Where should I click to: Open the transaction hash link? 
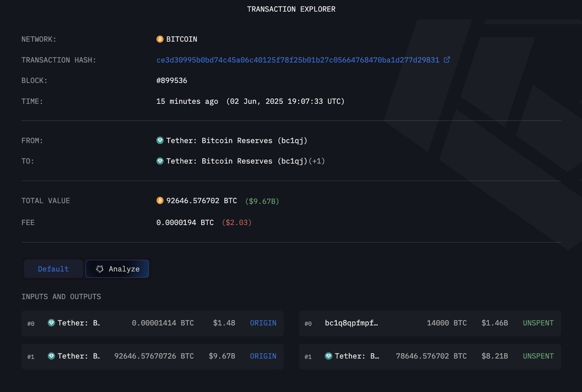tap(297, 60)
